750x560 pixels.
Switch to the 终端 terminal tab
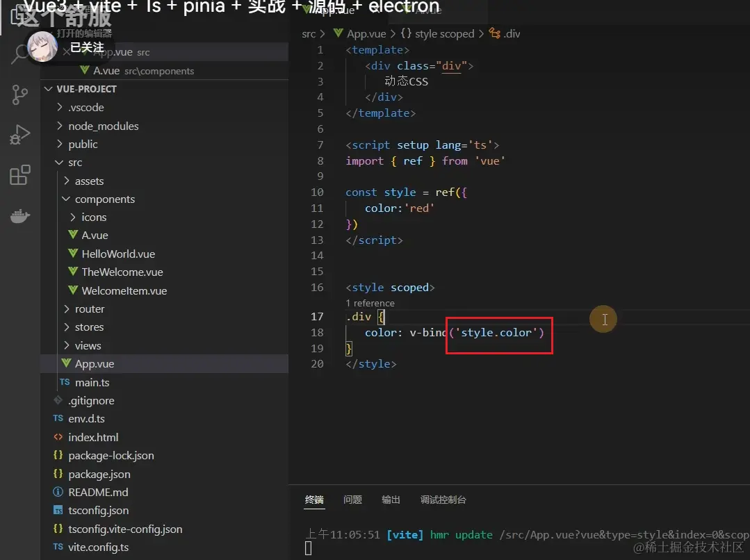314,500
